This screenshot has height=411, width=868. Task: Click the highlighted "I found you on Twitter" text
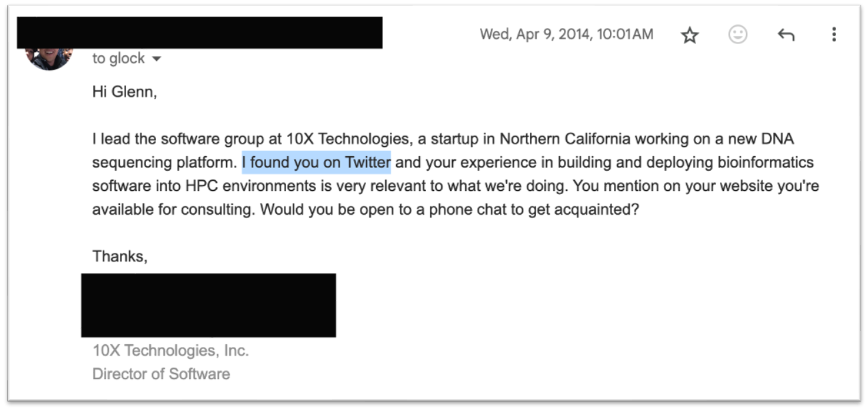coord(316,162)
